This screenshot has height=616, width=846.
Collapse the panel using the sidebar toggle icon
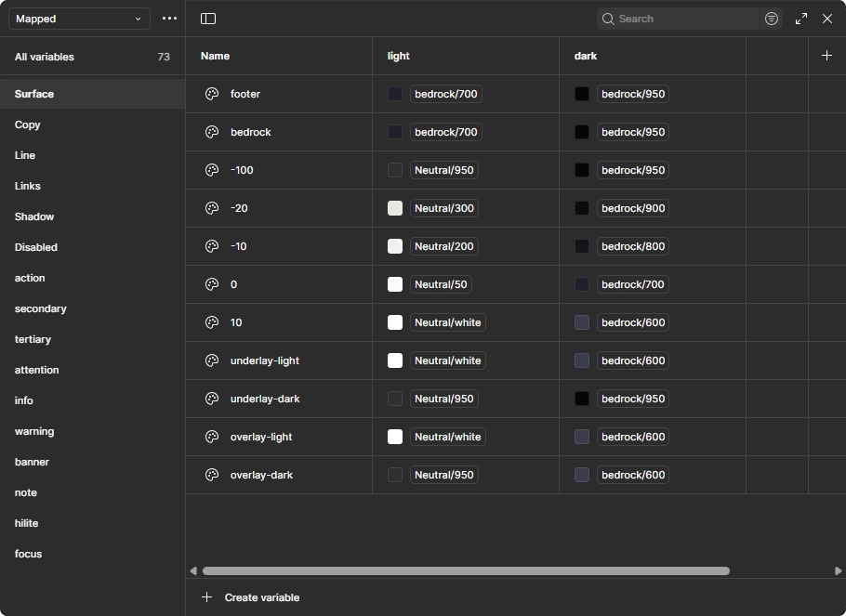tap(208, 19)
